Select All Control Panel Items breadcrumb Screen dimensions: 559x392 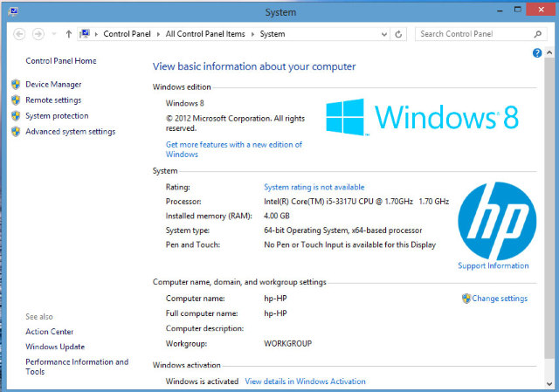[x=208, y=34]
